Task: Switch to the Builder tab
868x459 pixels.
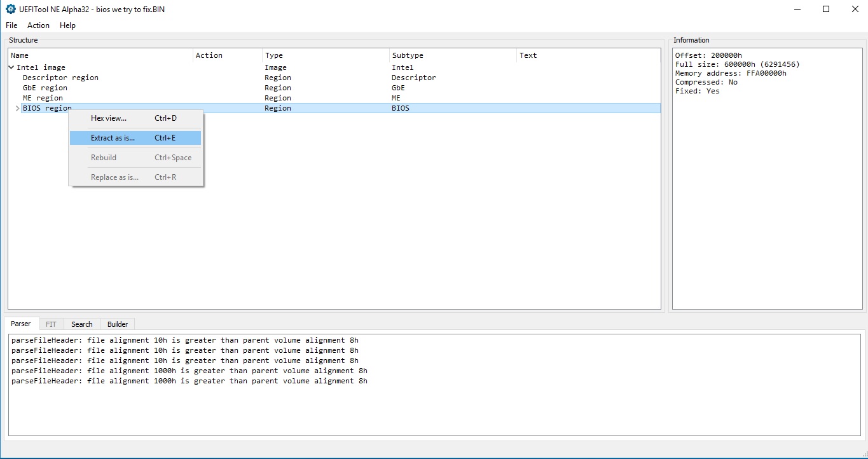Action: click(x=118, y=324)
